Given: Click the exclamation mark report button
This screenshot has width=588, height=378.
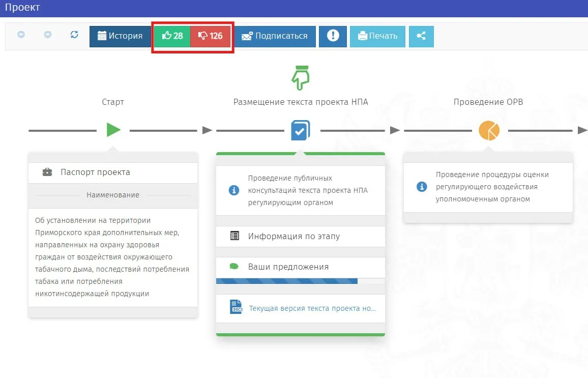Looking at the screenshot, I should pos(333,36).
